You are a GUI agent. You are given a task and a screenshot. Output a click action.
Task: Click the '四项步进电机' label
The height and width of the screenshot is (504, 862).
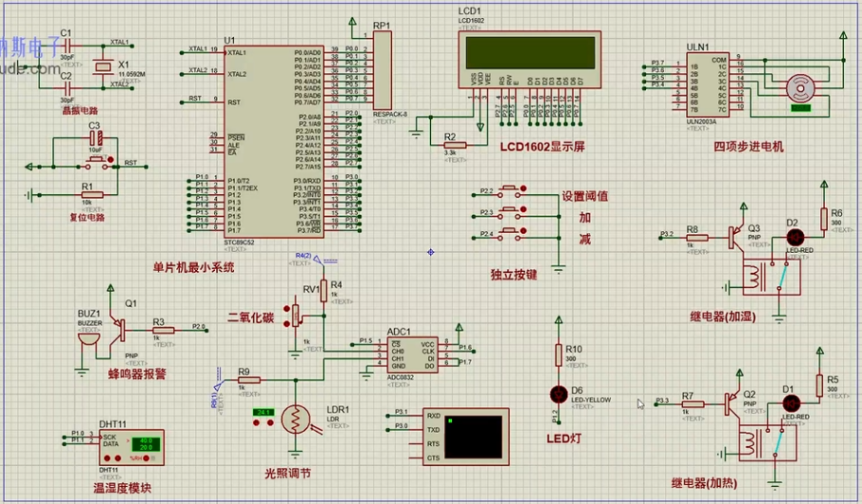tap(748, 147)
